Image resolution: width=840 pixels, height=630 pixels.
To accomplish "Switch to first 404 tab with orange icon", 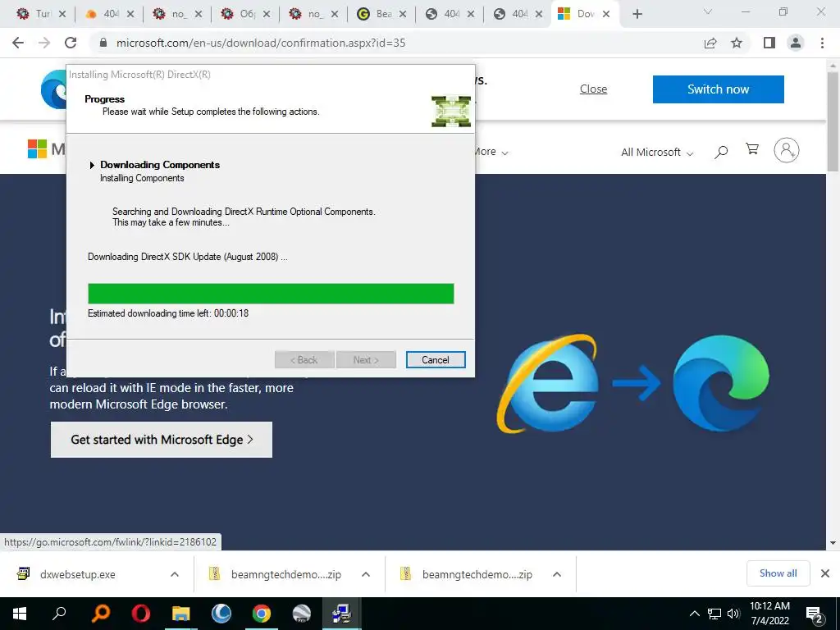I will [x=109, y=14].
